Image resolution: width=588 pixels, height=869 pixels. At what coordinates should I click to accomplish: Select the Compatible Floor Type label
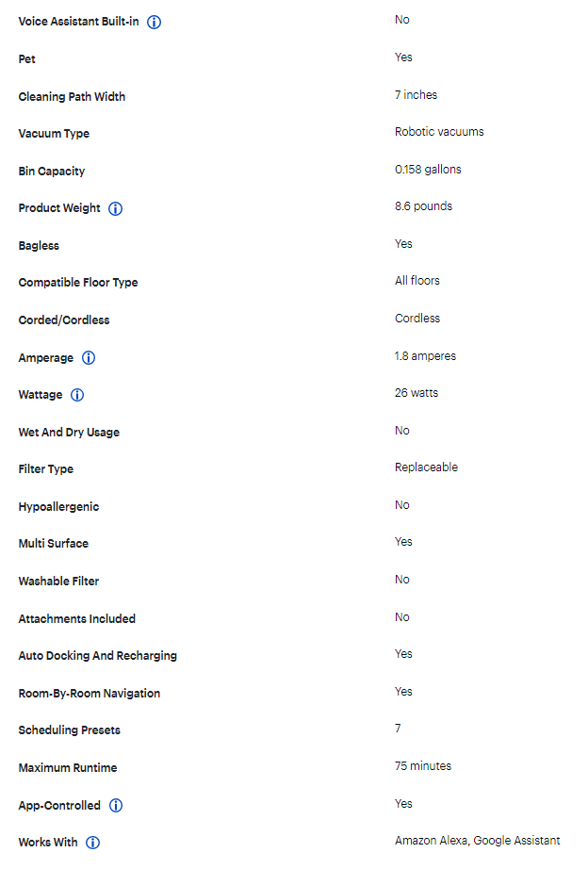pos(78,283)
